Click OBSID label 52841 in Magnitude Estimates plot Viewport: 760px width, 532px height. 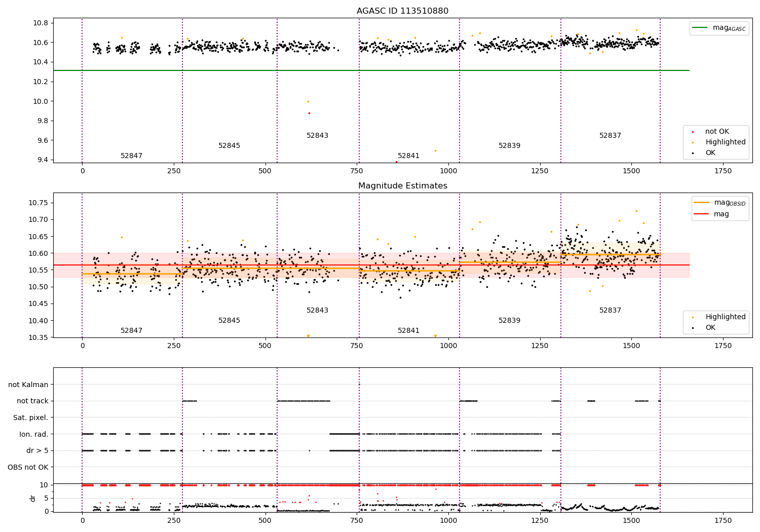pos(408,331)
